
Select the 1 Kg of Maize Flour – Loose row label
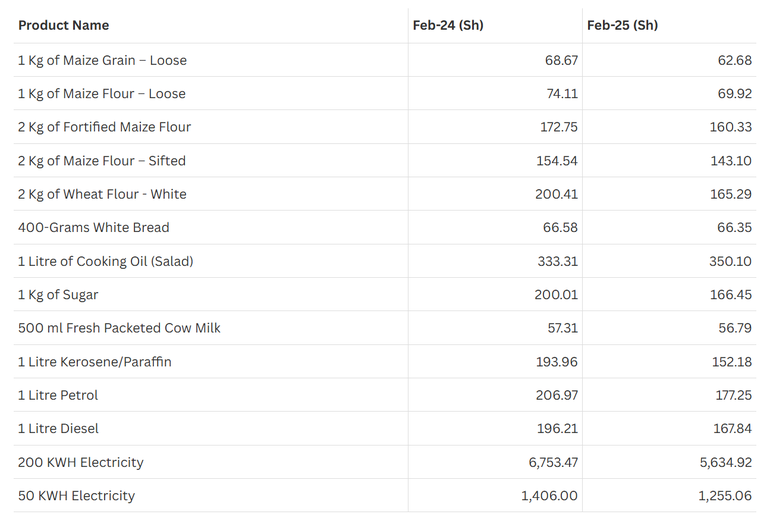coord(102,94)
